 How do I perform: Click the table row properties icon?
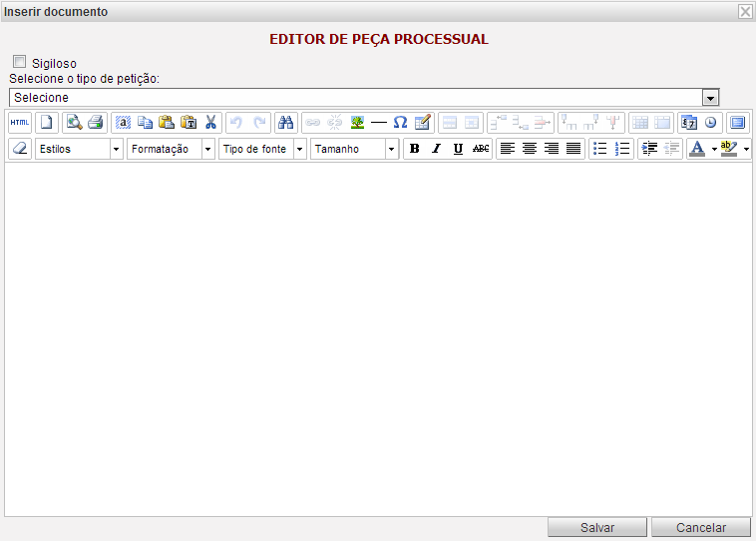click(450, 123)
